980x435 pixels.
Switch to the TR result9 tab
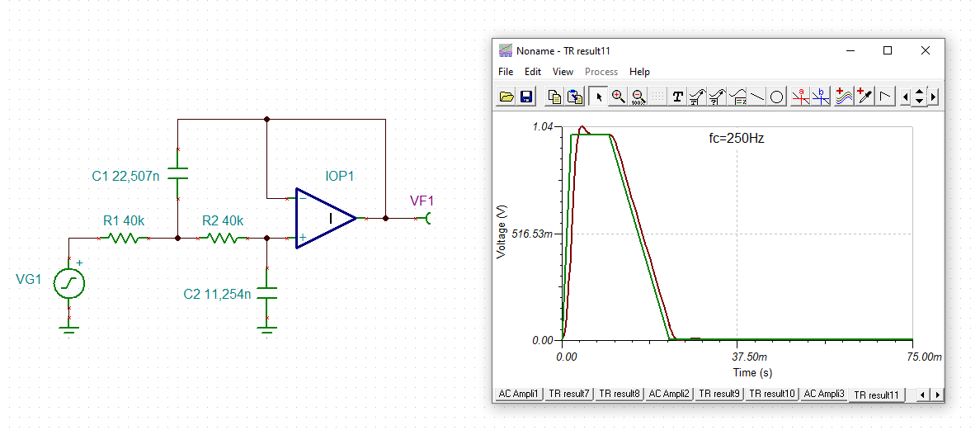[x=719, y=394]
